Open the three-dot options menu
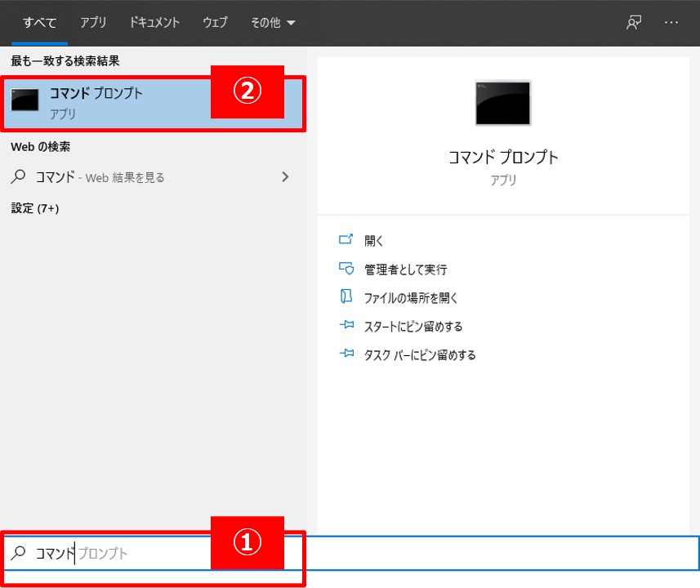Image resolution: width=700 pixels, height=588 pixels. point(671,23)
